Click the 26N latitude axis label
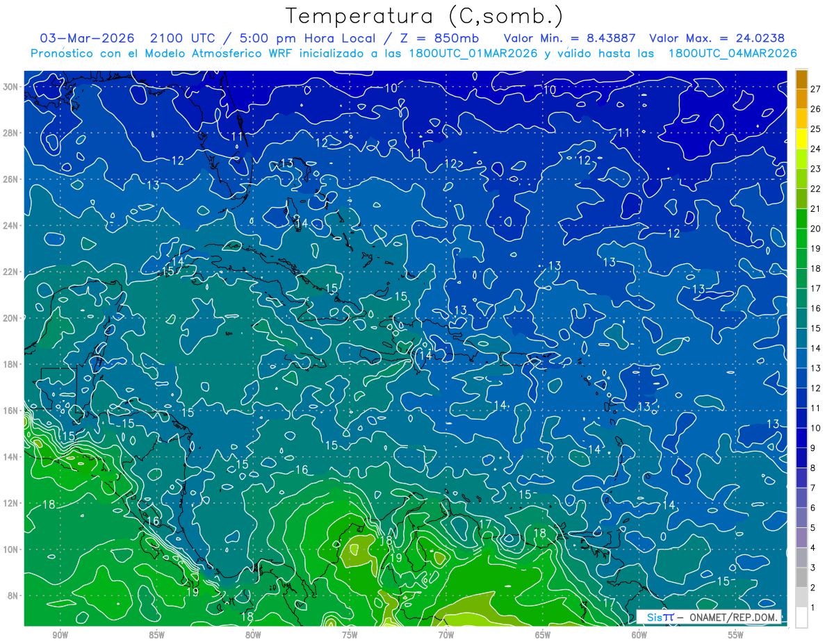This screenshot has width=834, height=644. pos(11,179)
